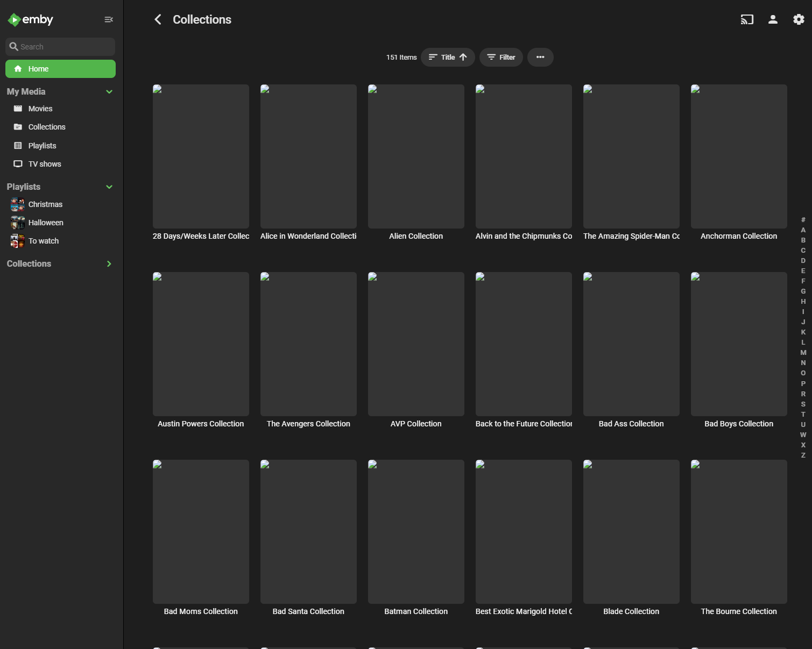
Task: Open TV shows in sidebar
Action: [45, 164]
